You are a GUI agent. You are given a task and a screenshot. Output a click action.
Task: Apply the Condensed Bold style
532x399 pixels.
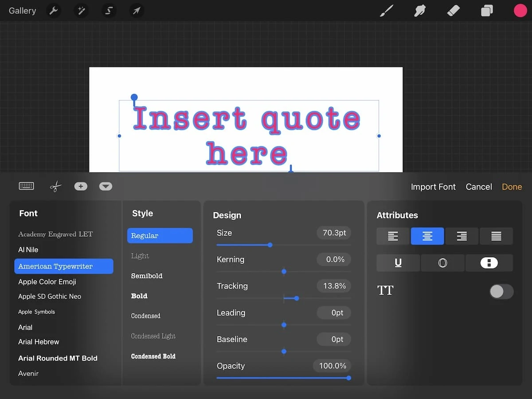tap(153, 356)
